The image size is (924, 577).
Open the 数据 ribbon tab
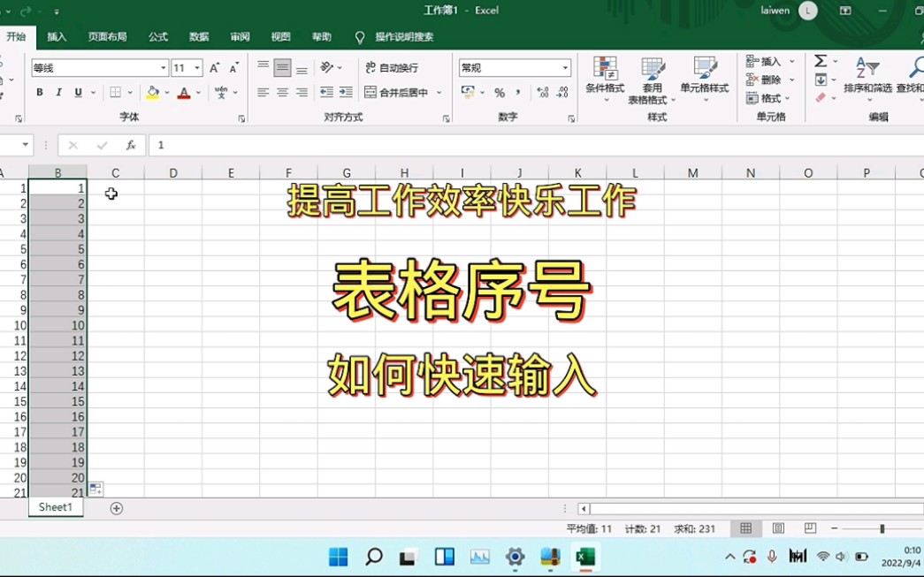click(x=199, y=36)
